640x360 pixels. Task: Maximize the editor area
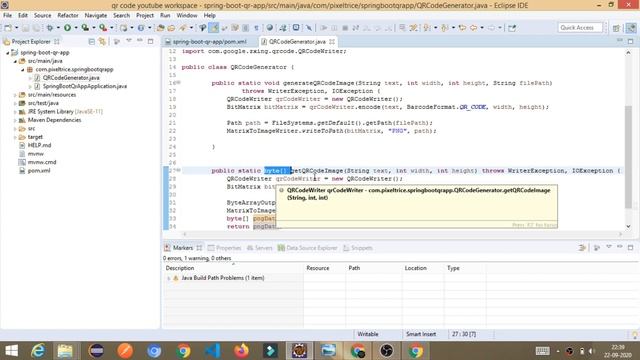click(x=631, y=41)
